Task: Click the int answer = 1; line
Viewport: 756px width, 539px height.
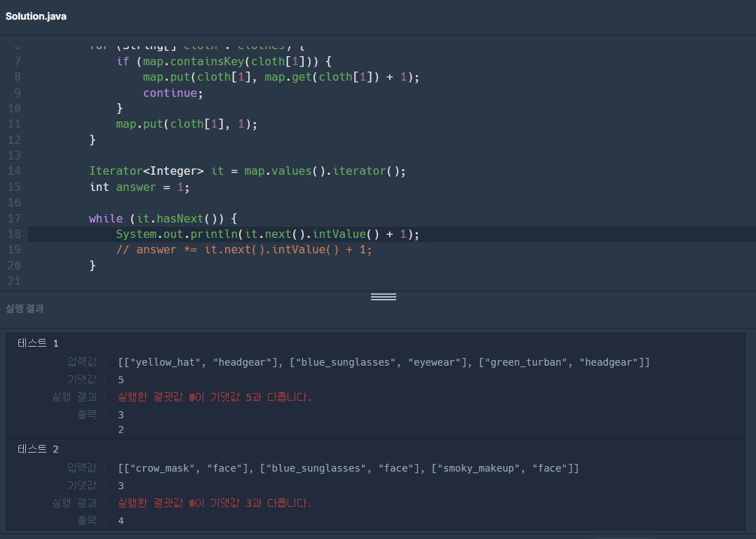Action: 140,187
